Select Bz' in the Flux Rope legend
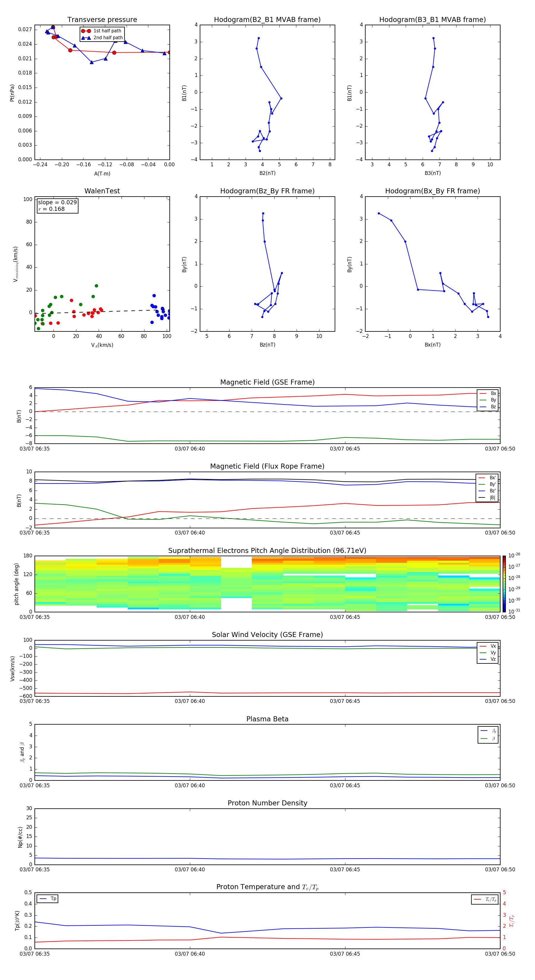The width and height of the screenshot is (535, 980). [x=487, y=491]
